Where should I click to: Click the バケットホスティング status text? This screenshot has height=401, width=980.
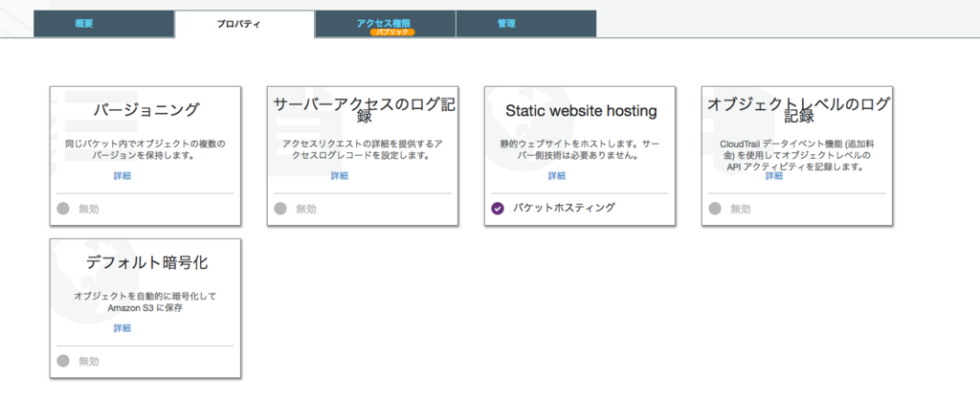pos(564,208)
